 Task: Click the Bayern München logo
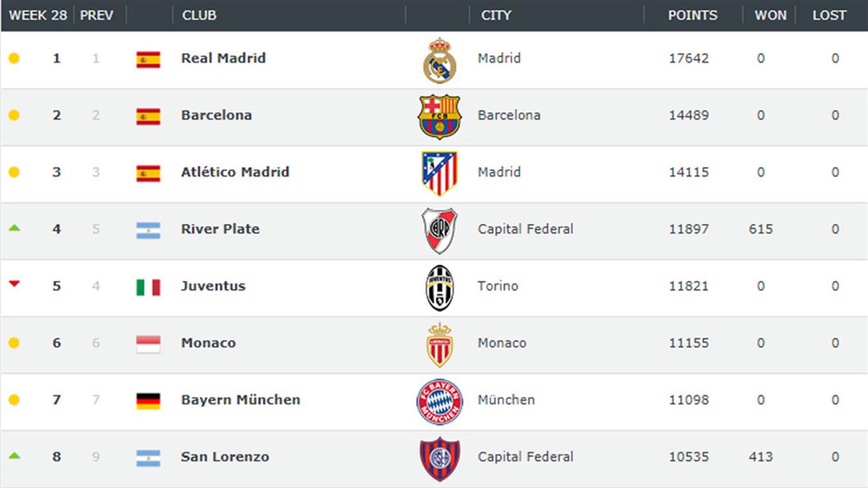(x=439, y=401)
